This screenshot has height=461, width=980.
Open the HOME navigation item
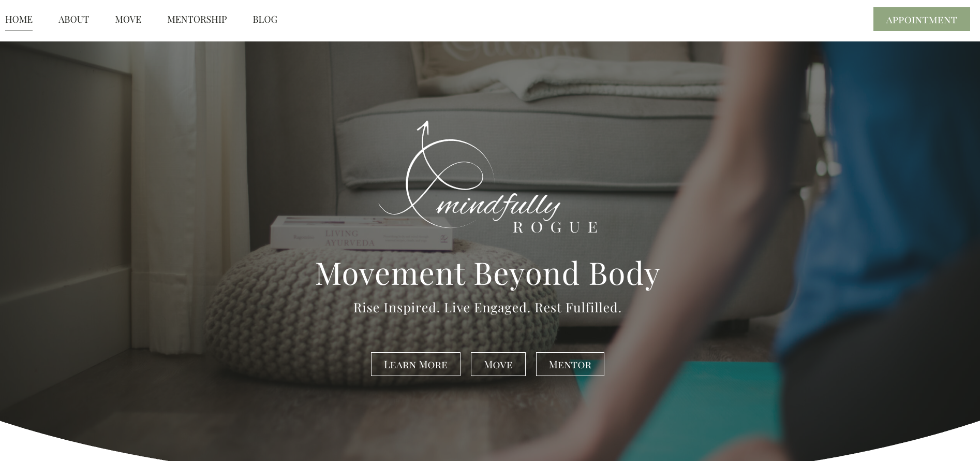point(19,20)
